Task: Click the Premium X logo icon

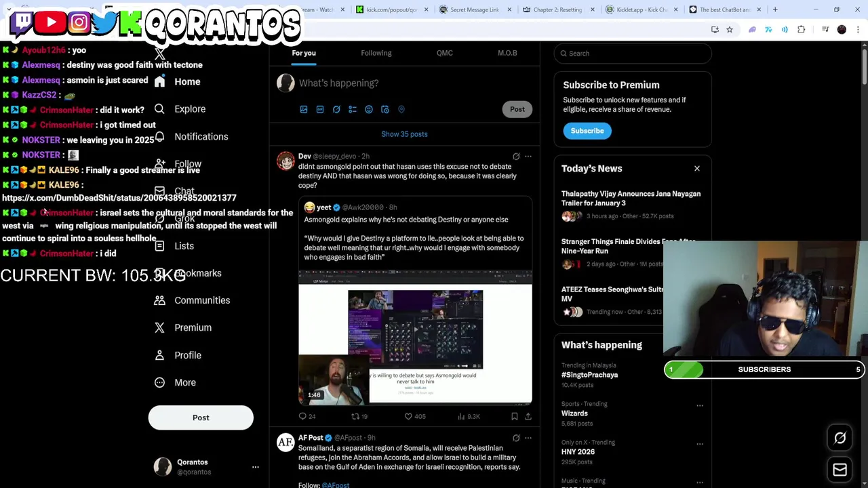Action: pyautogui.click(x=159, y=327)
